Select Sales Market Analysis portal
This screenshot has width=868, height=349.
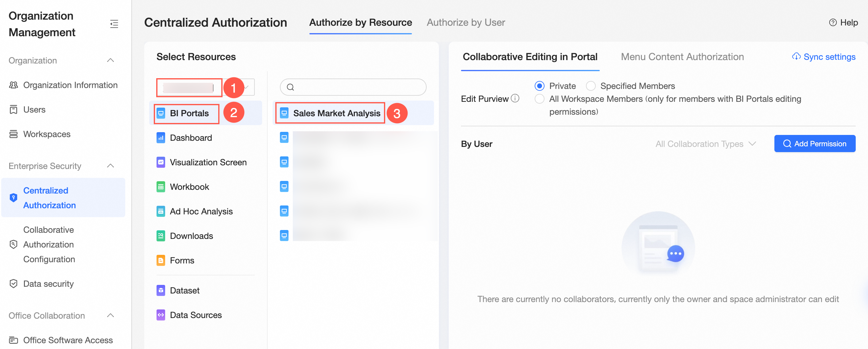pyautogui.click(x=336, y=113)
